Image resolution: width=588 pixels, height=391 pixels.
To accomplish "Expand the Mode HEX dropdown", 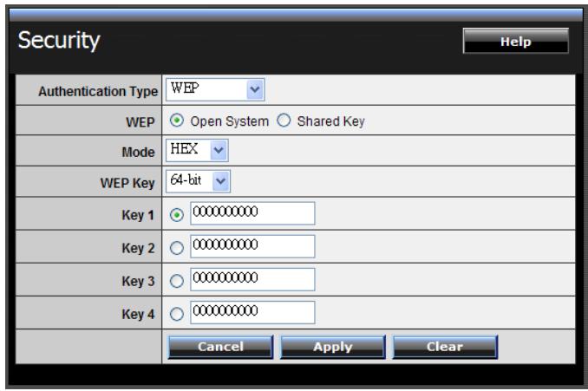I will [197, 150].
